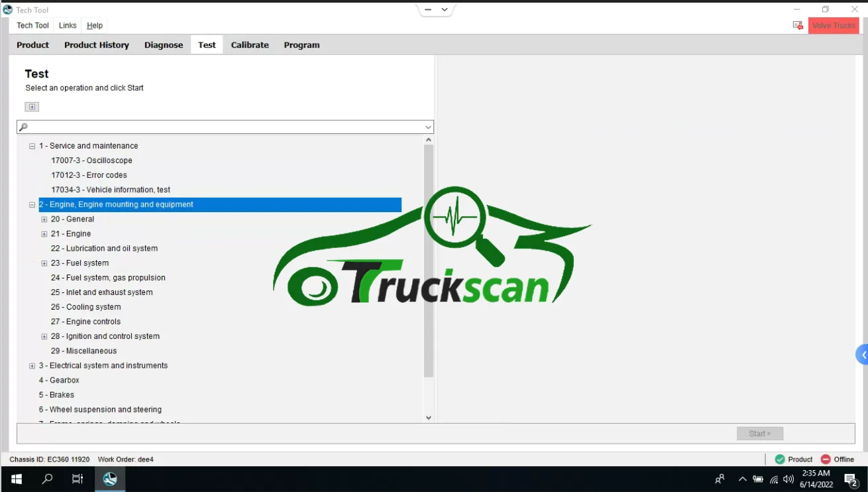Expand 28 - Ignition and control system
Viewport: 868px width, 492px height.
44,337
